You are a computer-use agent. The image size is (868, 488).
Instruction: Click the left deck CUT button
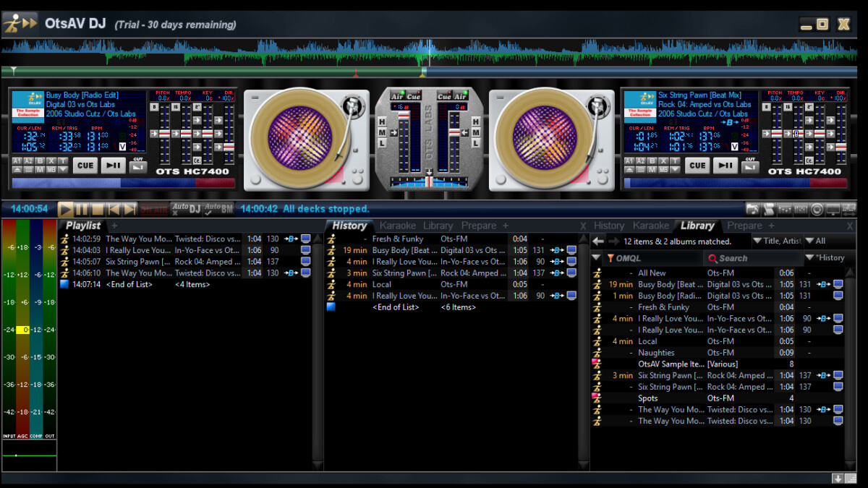(137, 166)
